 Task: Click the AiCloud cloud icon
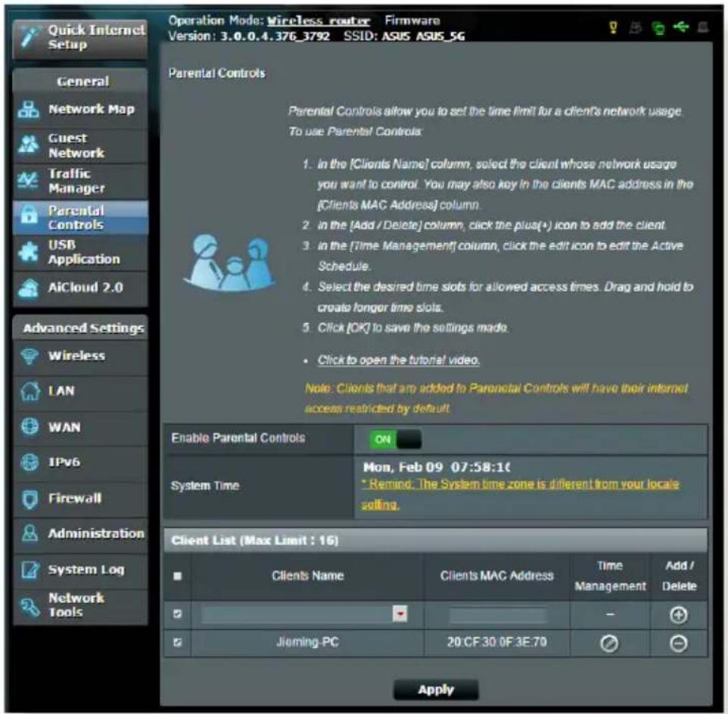tap(28, 288)
